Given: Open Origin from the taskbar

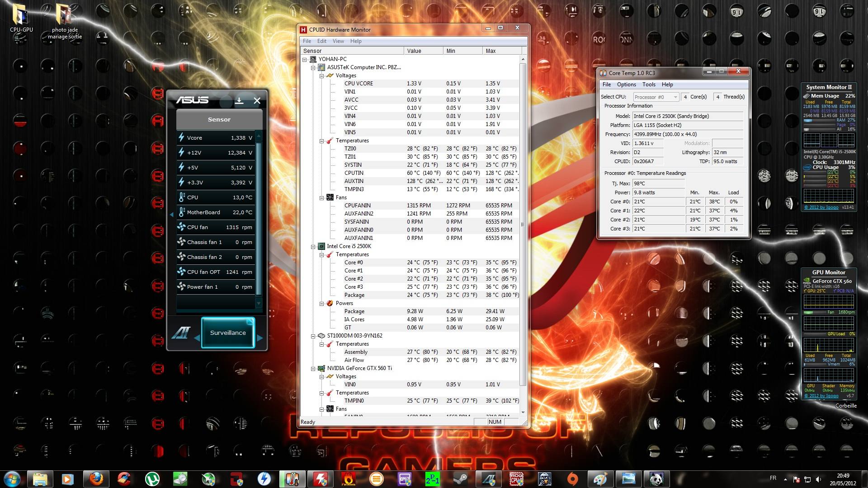Looking at the screenshot, I should pos(572,479).
